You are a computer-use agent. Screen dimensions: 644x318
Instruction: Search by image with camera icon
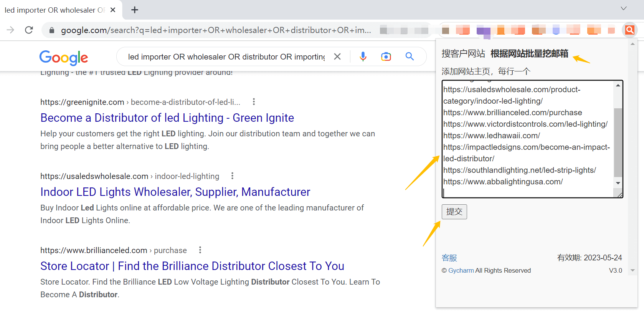click(386, 56)
